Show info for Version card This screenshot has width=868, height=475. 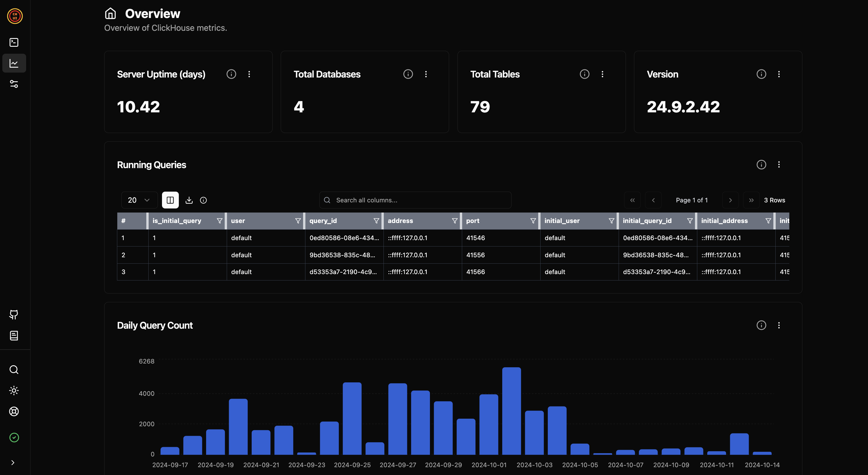(x=761, y=74)
